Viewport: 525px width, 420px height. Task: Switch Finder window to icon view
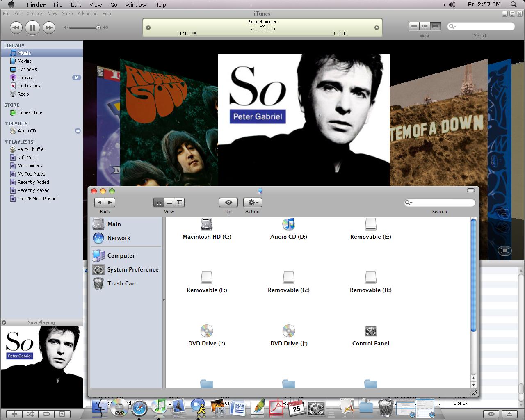coord(159,202)
